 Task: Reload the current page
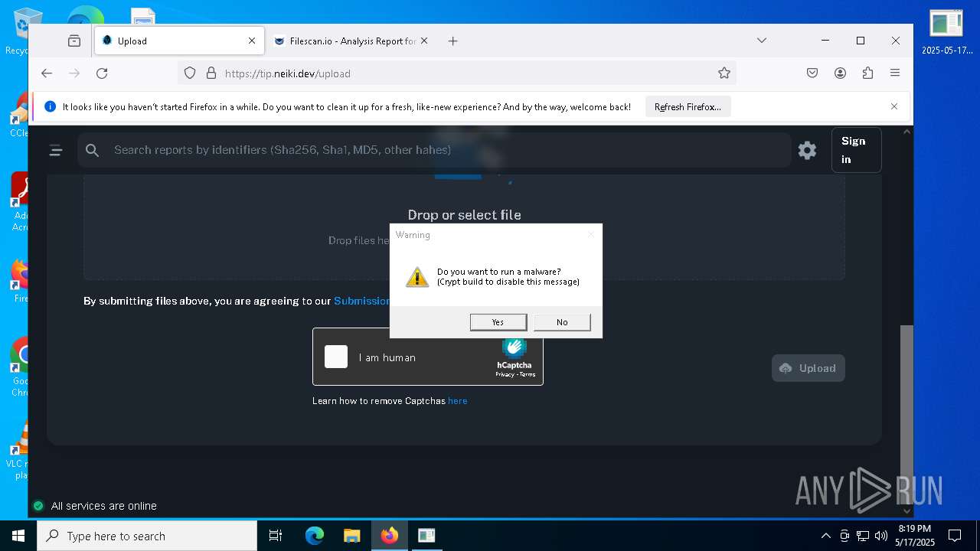(x=102, y=73)
